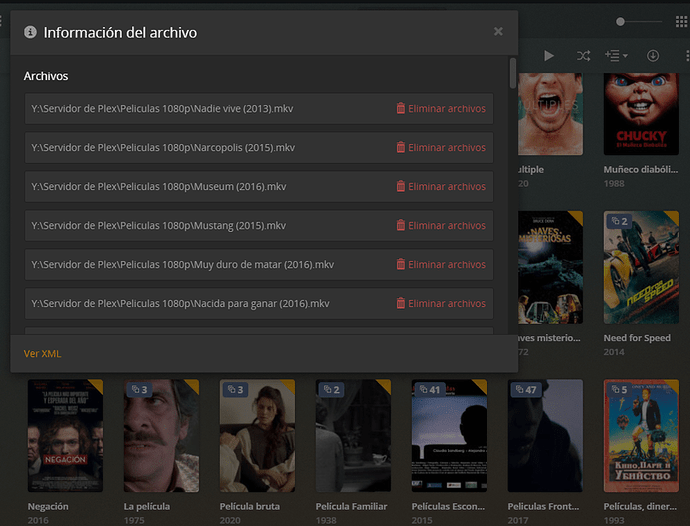
Task: Click the Película Familiar title text
Action: pos(351,506)
